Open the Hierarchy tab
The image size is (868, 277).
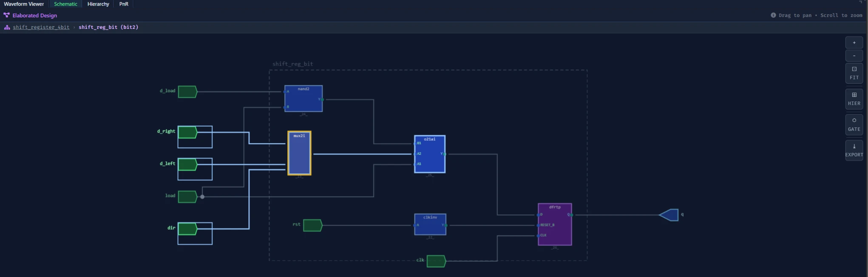98,4
